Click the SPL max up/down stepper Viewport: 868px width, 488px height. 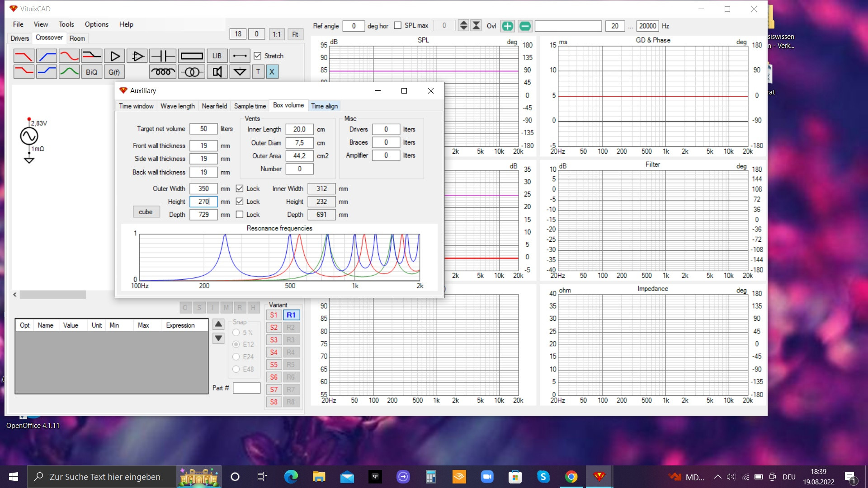click(x=463, y=26)
